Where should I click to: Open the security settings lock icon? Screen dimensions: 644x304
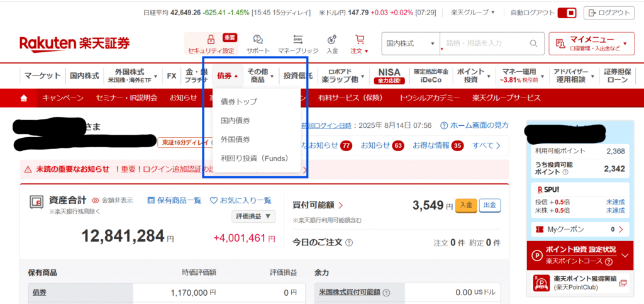pos(211,40)
